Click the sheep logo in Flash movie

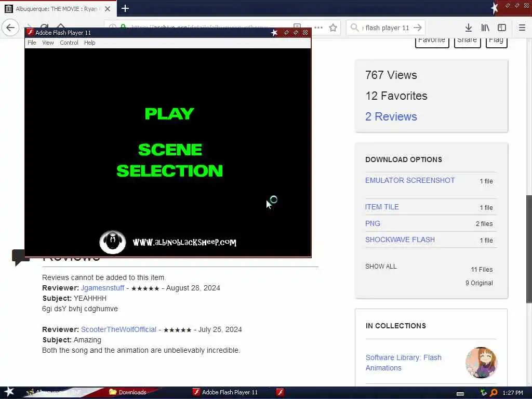click(113, 242)
